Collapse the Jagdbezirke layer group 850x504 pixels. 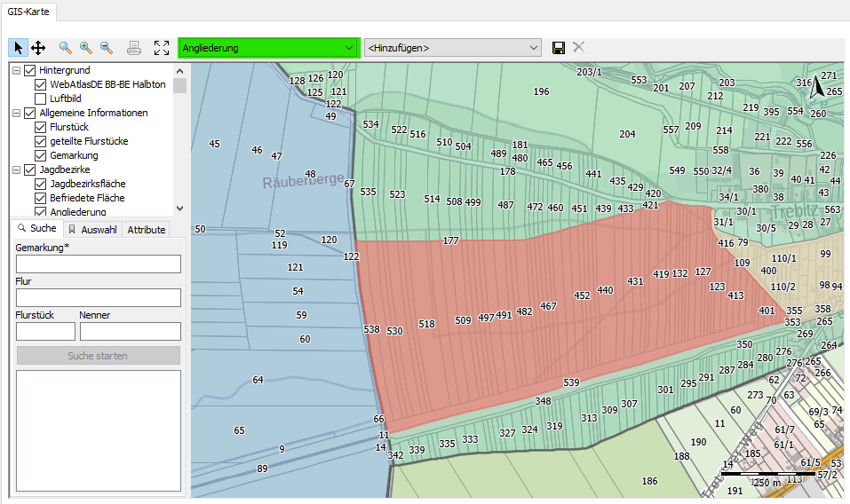[x=17, y=169]
